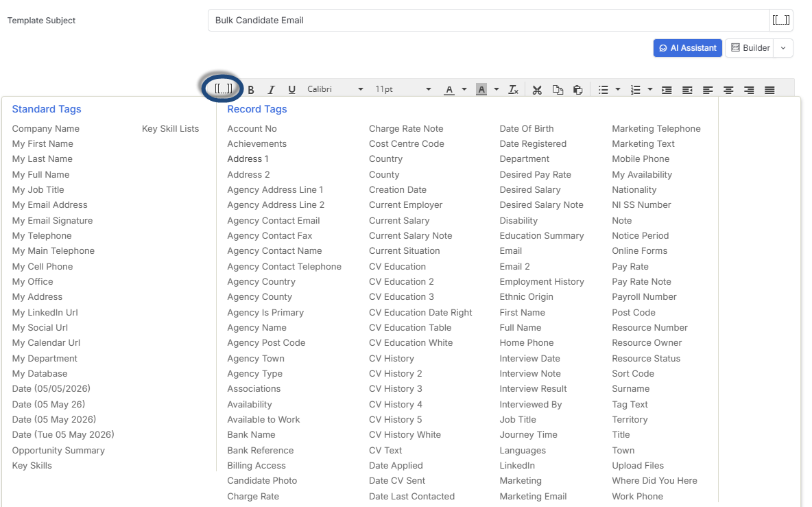Insert the Account No record tag
812x507 pixels.
tap(252, 128)
